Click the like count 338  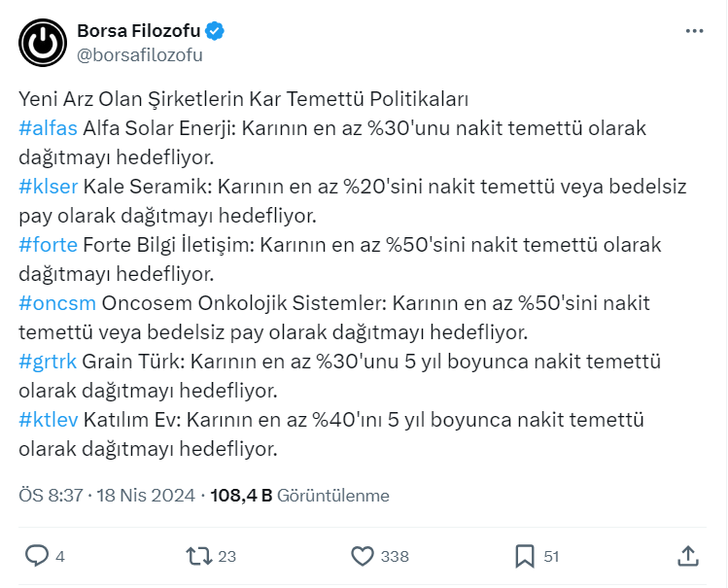coord(395,557)
